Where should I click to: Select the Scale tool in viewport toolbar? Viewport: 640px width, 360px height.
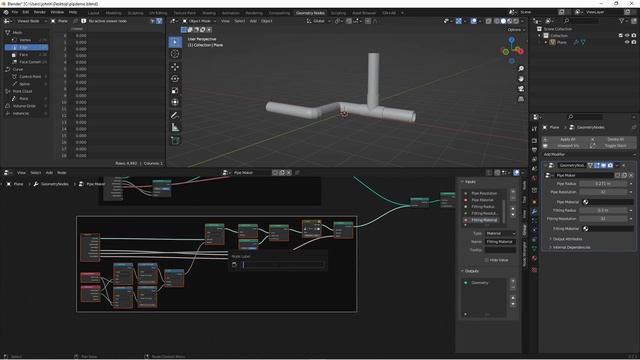point(175,91)
